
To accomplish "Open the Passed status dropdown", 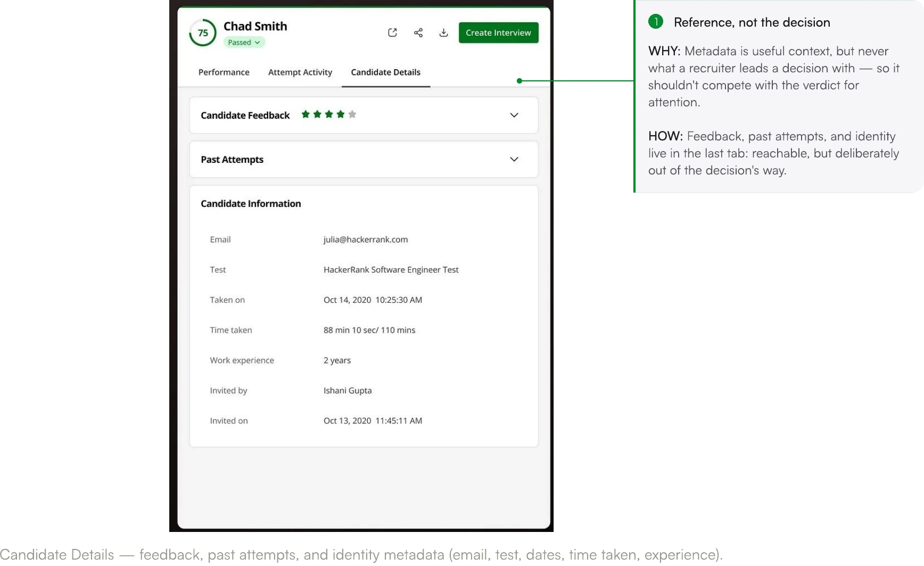I will click(244, 43).
